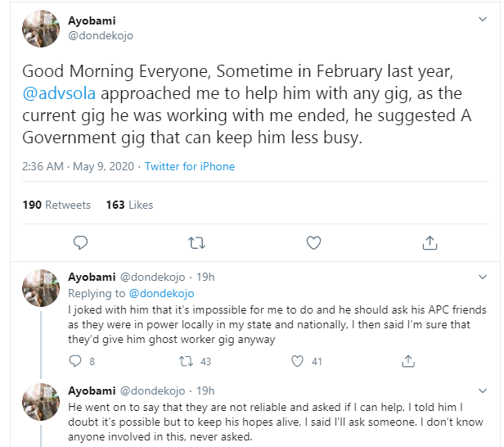
Task: Reply to the APC friends tweet
Action: pos(75,360)
